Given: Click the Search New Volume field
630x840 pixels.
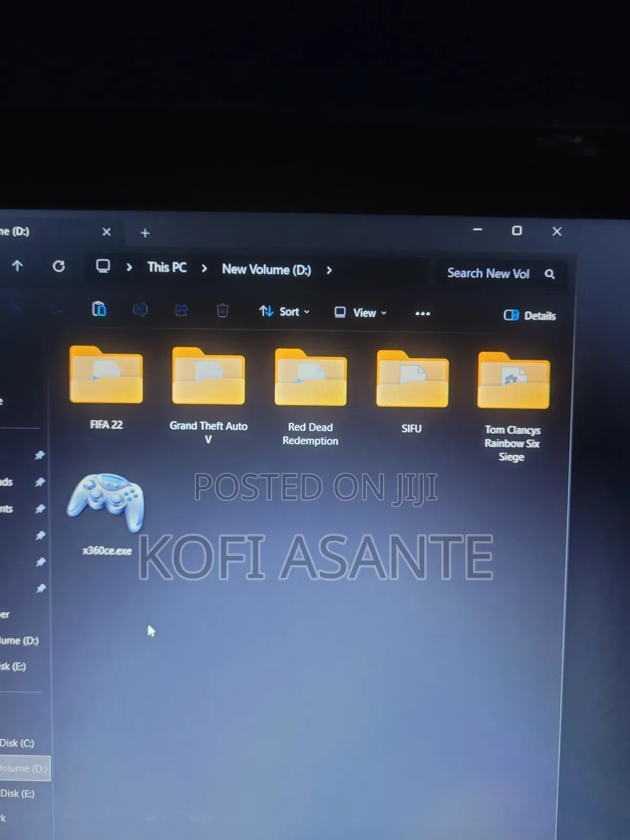Looking at the screenshot, I should [x=501, y=273].
